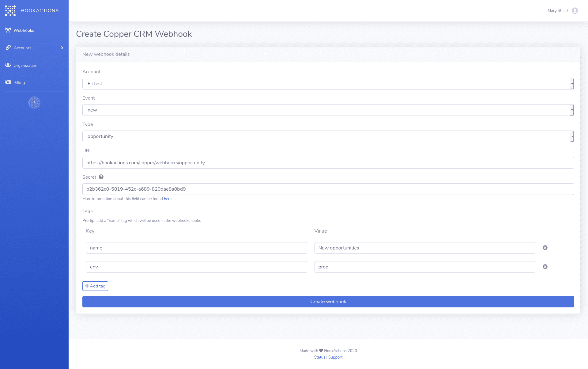Click the Accounts link icon

pos(8,48)
